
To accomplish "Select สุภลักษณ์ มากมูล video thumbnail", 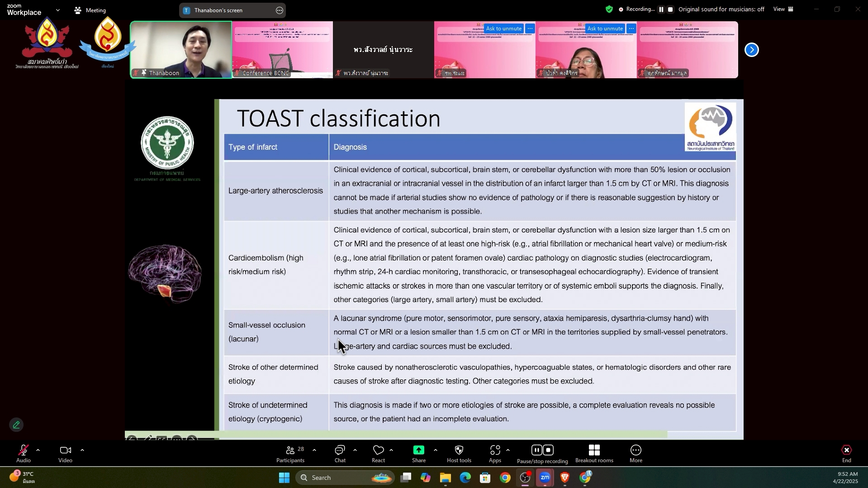I will [688, 50].
